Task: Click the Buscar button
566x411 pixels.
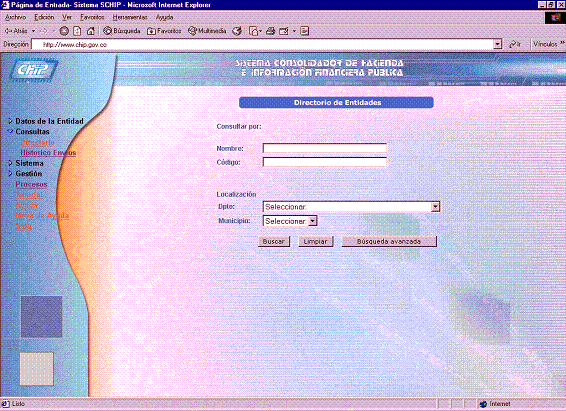Action: tap(274, 241)
